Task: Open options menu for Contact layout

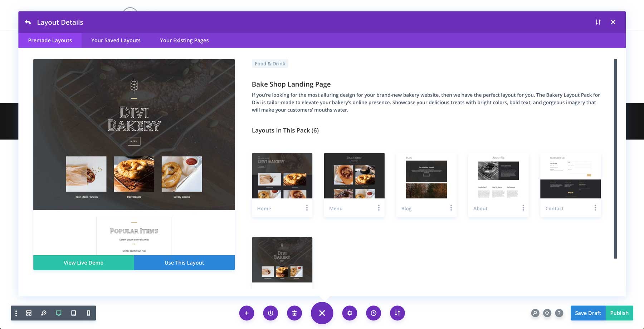Action: 595,208
